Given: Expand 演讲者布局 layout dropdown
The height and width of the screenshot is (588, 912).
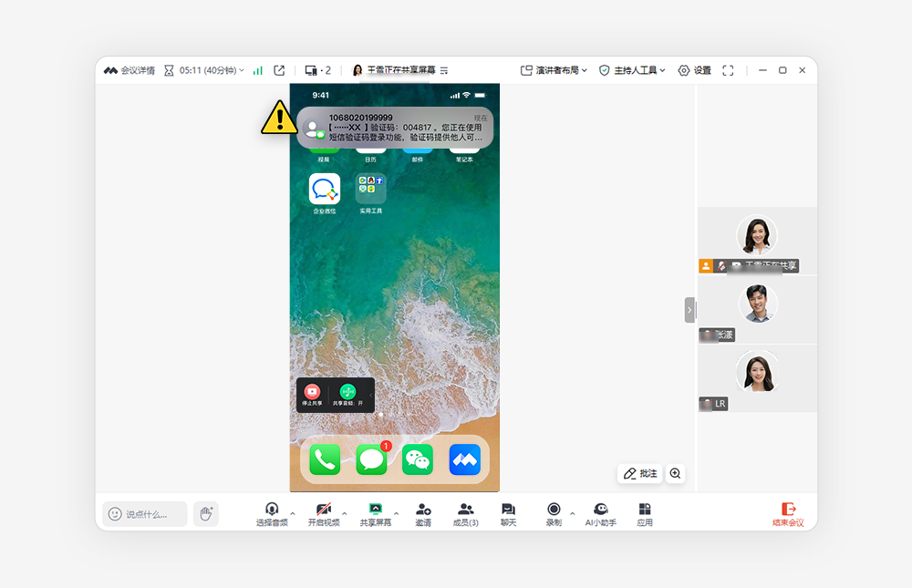Looking at the screenshot, I should click(x=554, y=70).
